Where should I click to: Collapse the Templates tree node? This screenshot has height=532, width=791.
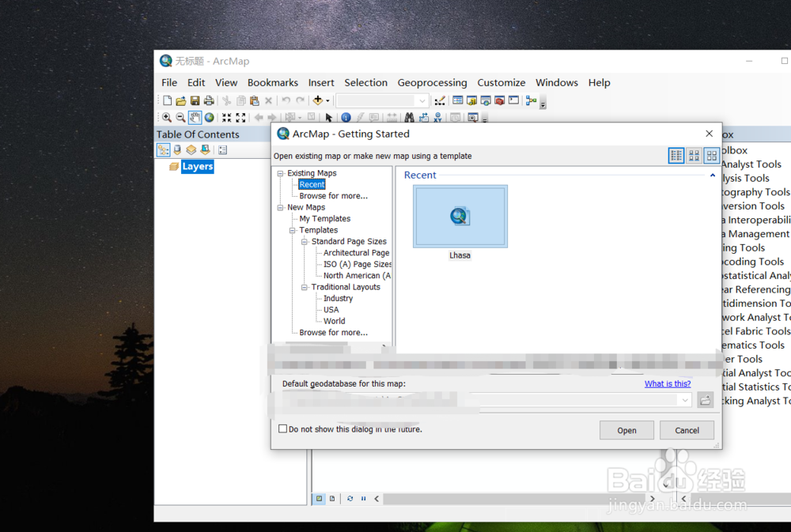(x=293, y=231)
